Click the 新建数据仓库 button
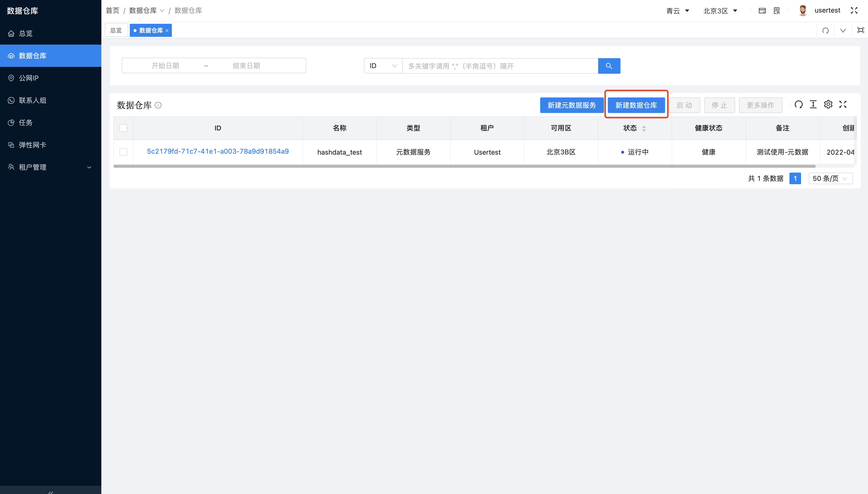 636,105
